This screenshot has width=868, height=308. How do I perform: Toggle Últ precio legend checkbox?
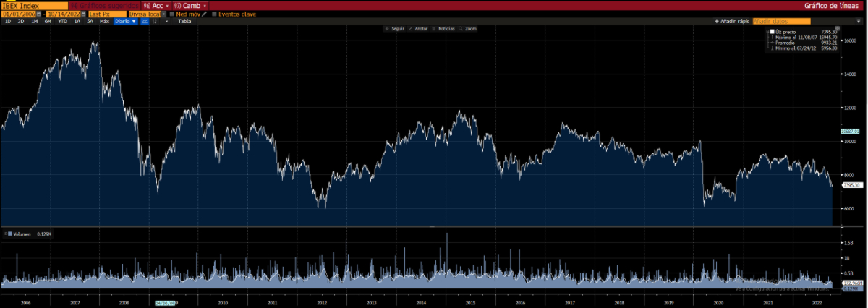point(772,33)
